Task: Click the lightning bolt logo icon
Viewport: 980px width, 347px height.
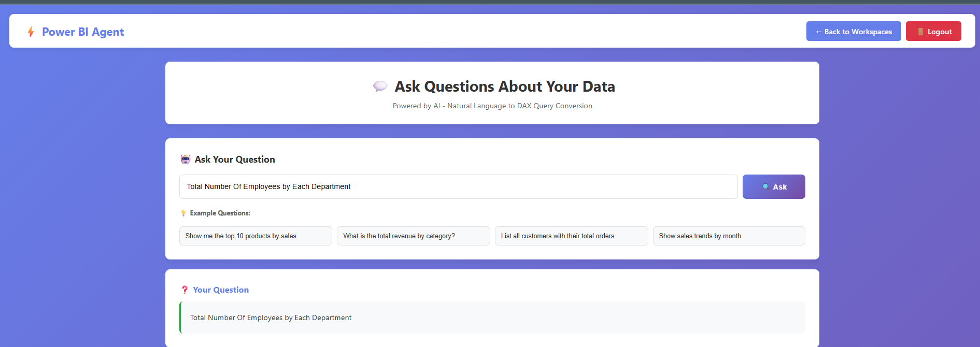Action: (31, 32)
